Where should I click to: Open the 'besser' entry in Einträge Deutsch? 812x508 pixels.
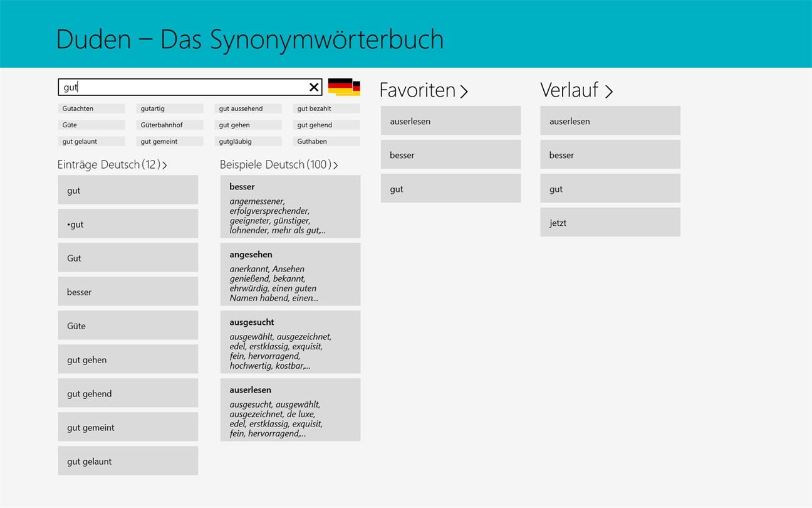[128, 292]
